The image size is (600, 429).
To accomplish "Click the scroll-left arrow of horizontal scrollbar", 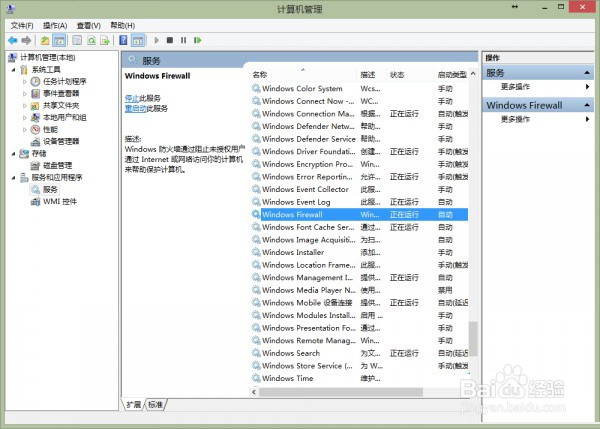I will click(254, 392).
